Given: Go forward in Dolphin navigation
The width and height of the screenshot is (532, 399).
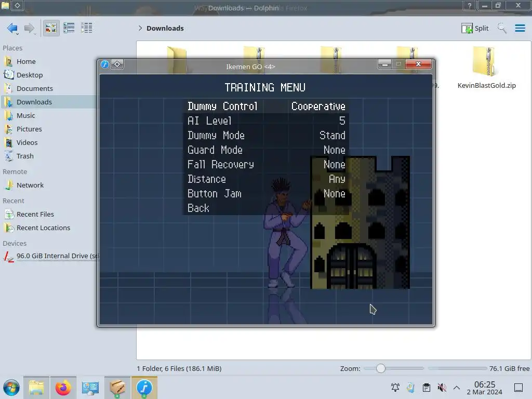Looking at the screenshot, I should click(x=30, y=28).
